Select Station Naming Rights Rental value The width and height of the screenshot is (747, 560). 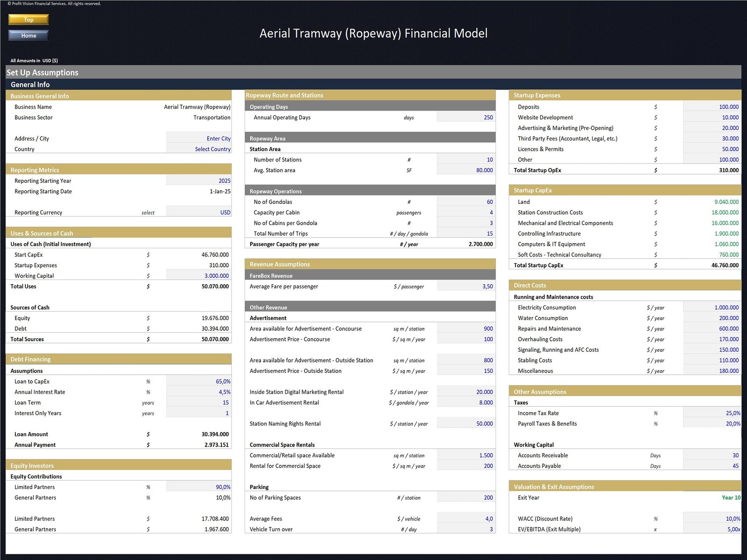tap(466, 424)
